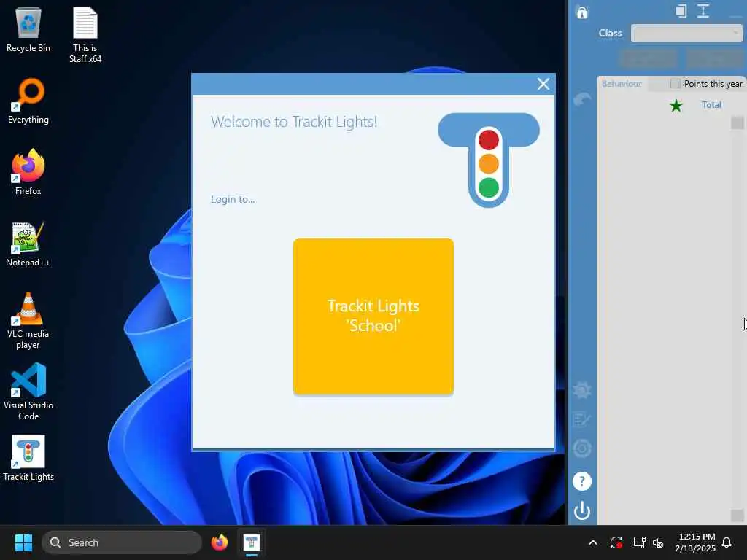Click the green star column icon

[676, 106]
